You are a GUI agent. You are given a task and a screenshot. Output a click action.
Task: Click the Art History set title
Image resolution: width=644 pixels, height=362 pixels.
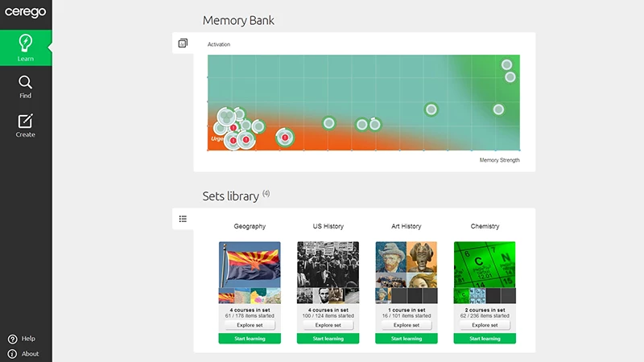coord(407,226)
